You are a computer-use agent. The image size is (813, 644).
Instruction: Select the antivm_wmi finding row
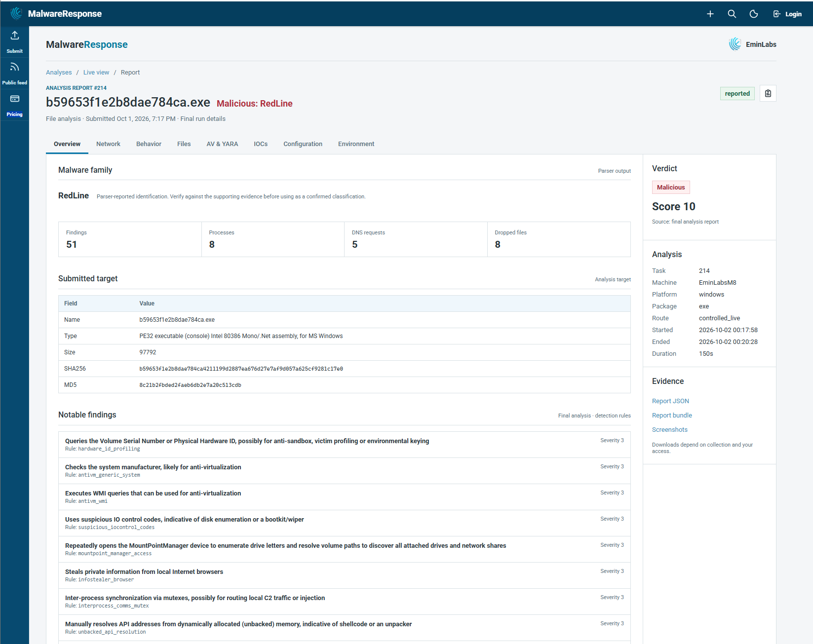(345, 497)
